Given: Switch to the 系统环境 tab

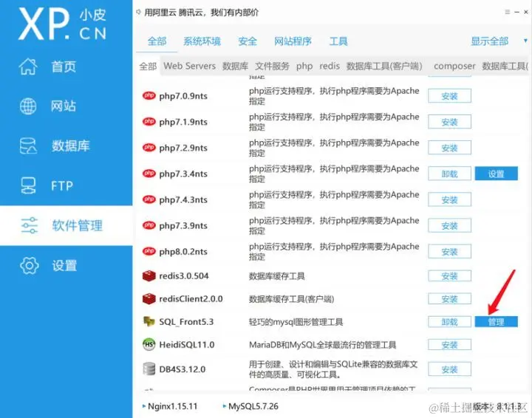Looking at the screenshot, I should point(202,41).
